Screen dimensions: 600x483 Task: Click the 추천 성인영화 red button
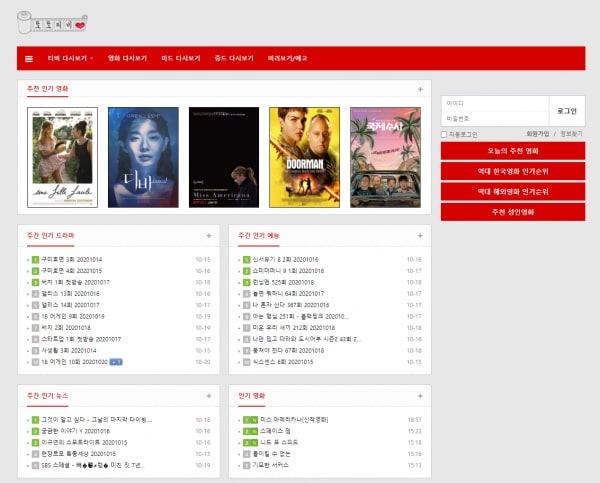click(513, 212)
